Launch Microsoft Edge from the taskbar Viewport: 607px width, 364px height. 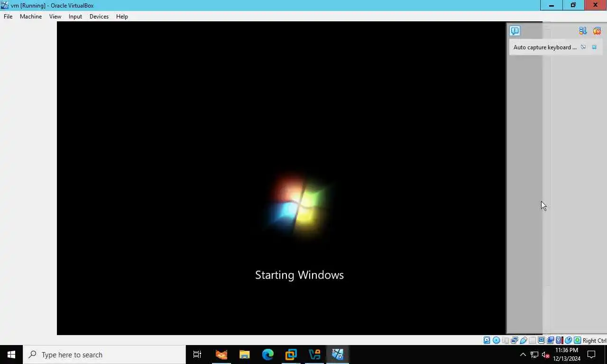[267, 355]
